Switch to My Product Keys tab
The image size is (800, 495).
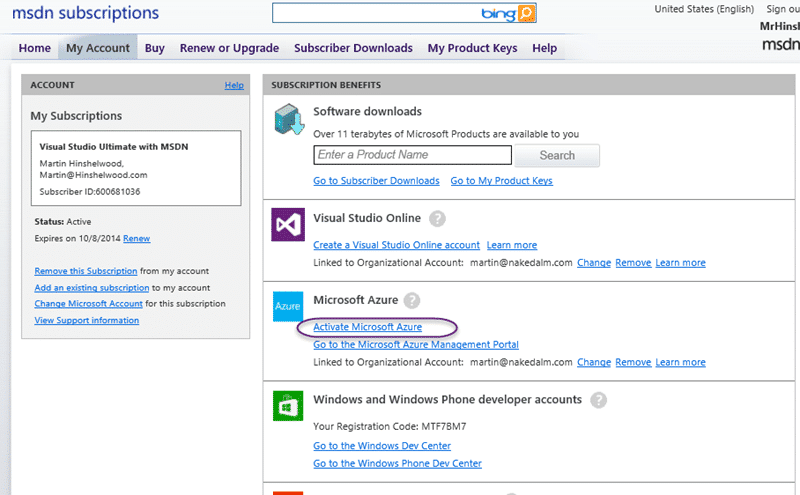point(472,48)
